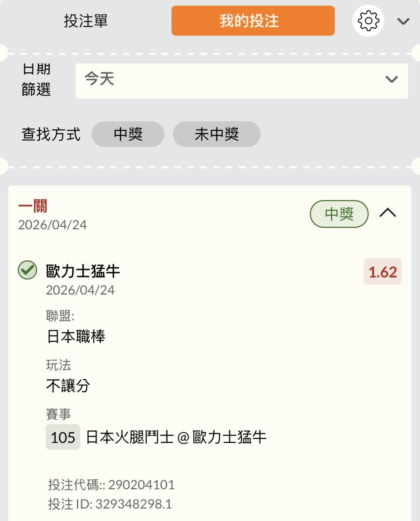
Task: Click the 不讓分 play type text
Action: pyautogui.click(x=68, y=386)
